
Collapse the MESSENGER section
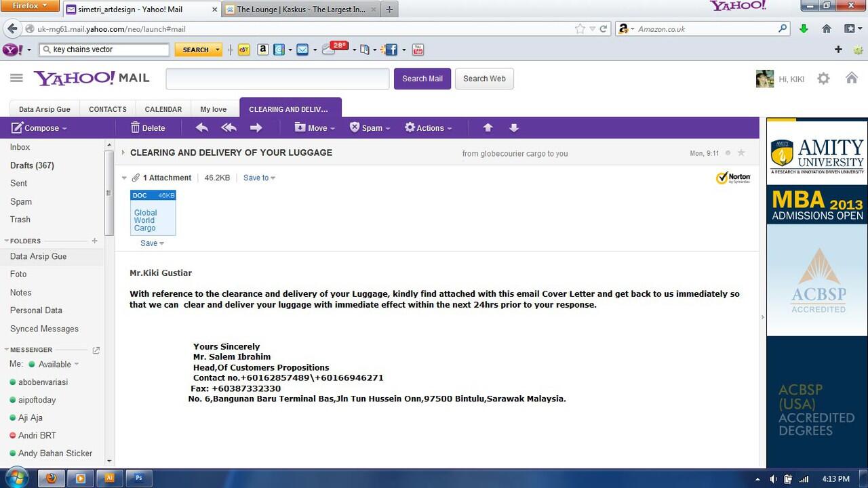click(7, 350)
